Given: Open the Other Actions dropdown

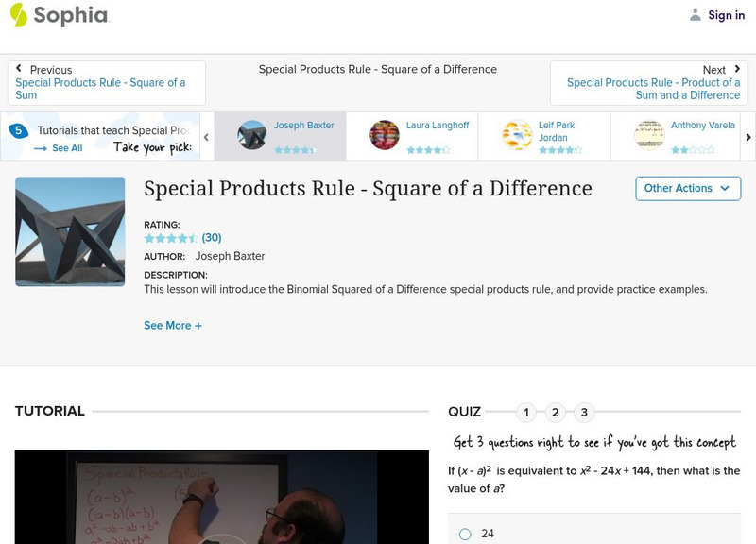Looking at the screenshot, I should [x=686, y=188].
